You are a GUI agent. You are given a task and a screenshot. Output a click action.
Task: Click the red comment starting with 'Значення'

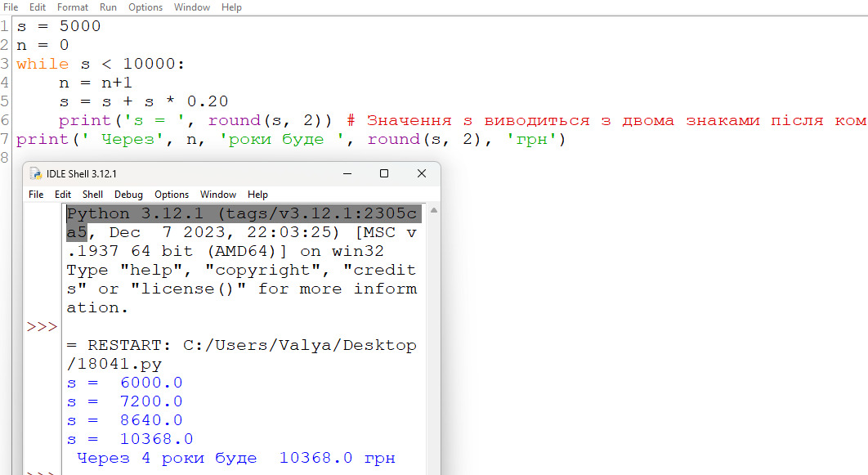coord(606,120)
